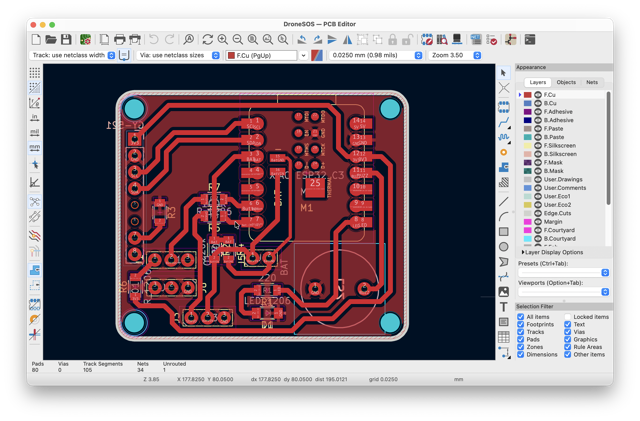
Task: Click the F.Mask layer color swatch
Action: point(528,163)
